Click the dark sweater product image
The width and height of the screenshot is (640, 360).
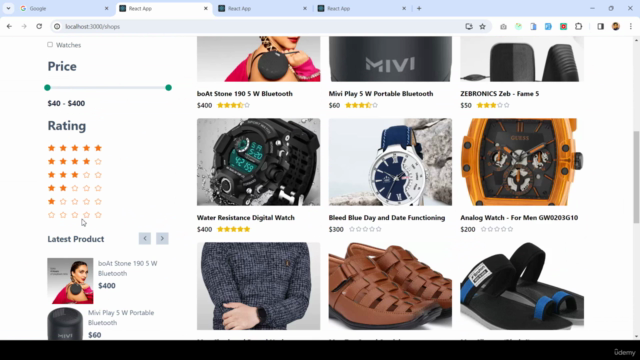(258, 286)
